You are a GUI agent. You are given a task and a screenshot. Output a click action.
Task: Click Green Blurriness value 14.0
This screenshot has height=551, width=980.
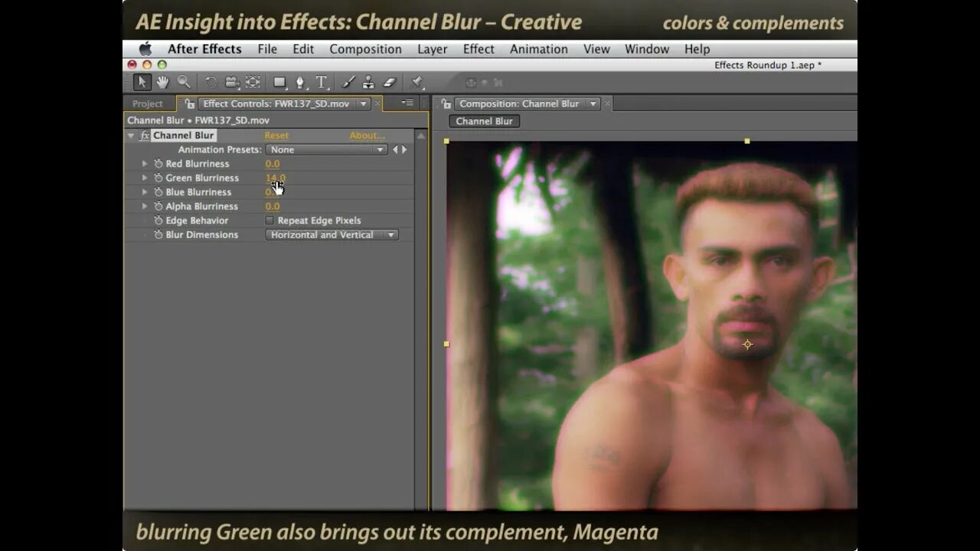(276, 178)
